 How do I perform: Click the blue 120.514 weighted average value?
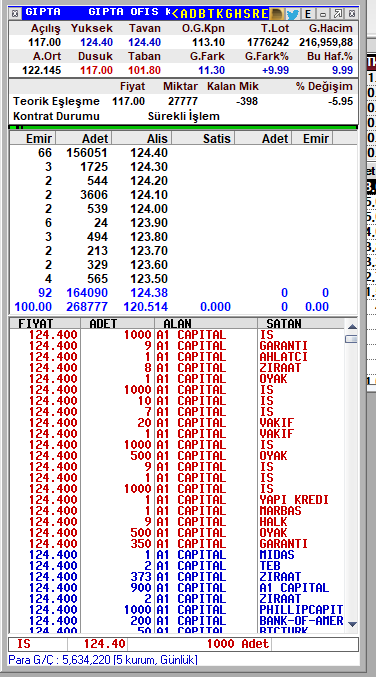[145, 307]
